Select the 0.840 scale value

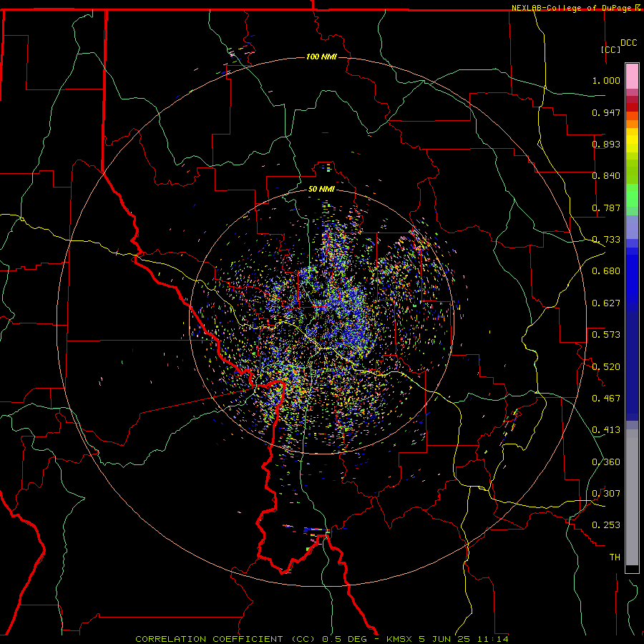[606, 176]
